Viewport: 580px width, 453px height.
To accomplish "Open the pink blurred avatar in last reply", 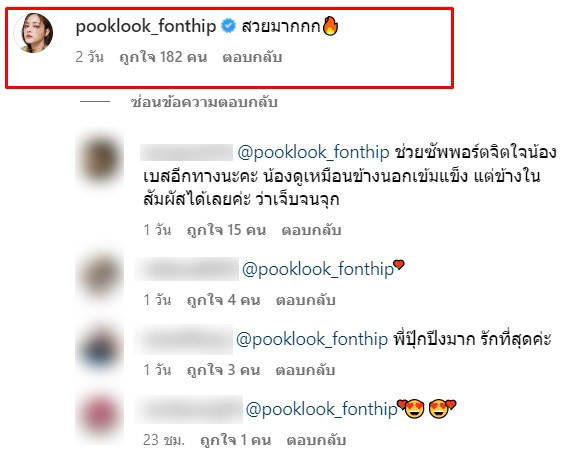I will tap(100, 414).
